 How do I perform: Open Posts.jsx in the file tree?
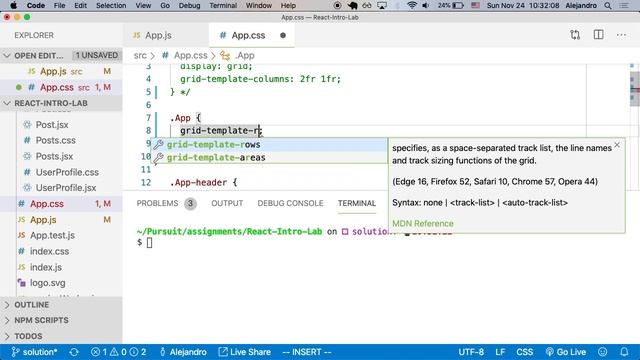pyautogui.click(x=54, y=156)
